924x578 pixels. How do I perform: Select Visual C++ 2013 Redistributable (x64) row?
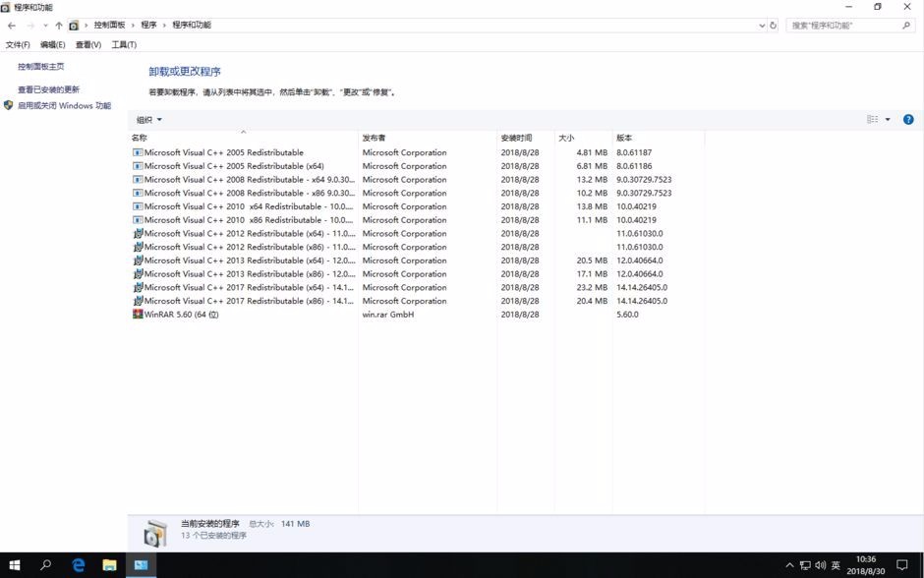pyautogui.click(x=416, y=260)
